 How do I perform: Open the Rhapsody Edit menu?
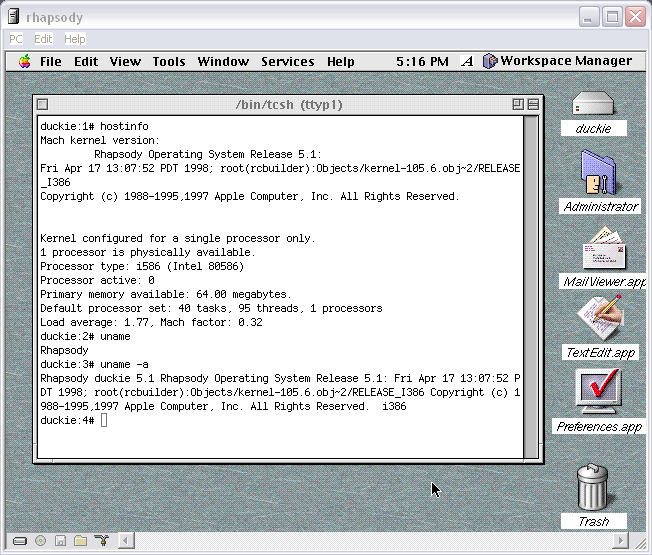coord(86,62)
